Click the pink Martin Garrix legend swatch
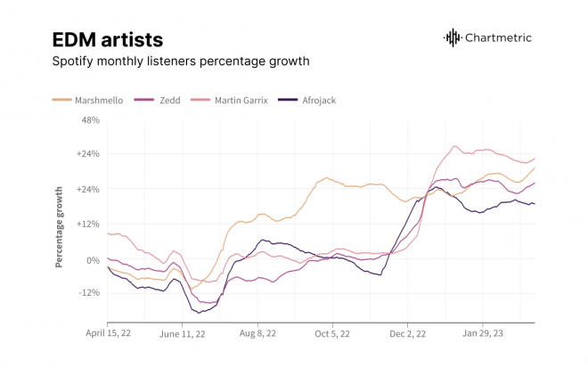This screenshot has width=588, height=368. click(x=200, y=100)
